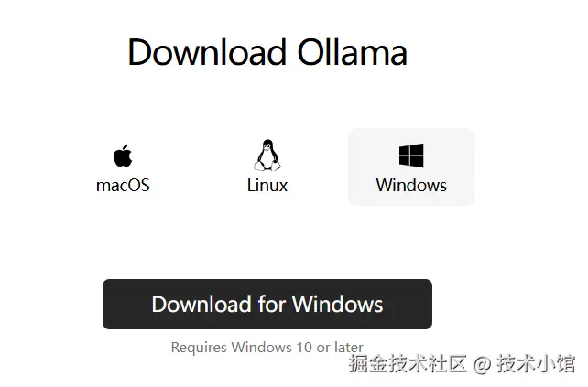Click the Download for Windows button
This screenshot has height=387, width=588.
[x=267, y=304]
